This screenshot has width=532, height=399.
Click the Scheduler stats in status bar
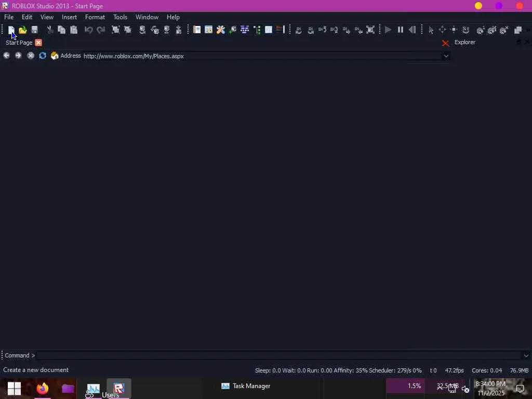click(395, 370)
